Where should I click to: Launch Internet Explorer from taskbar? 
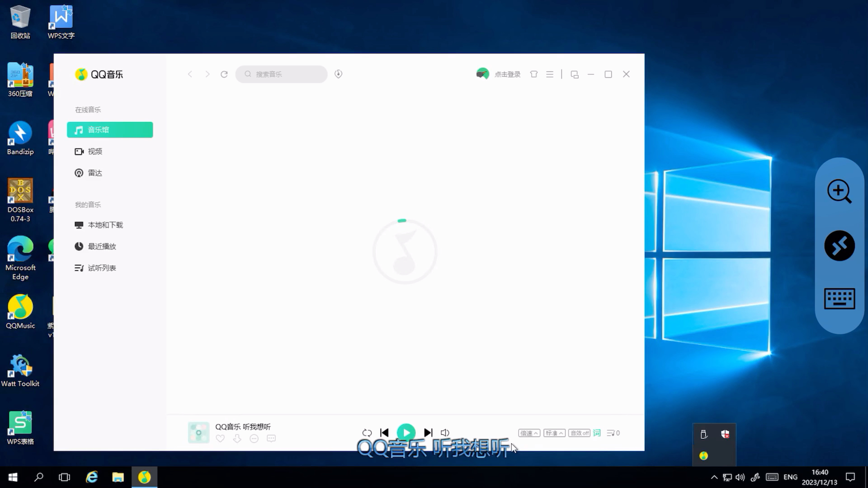92,477
